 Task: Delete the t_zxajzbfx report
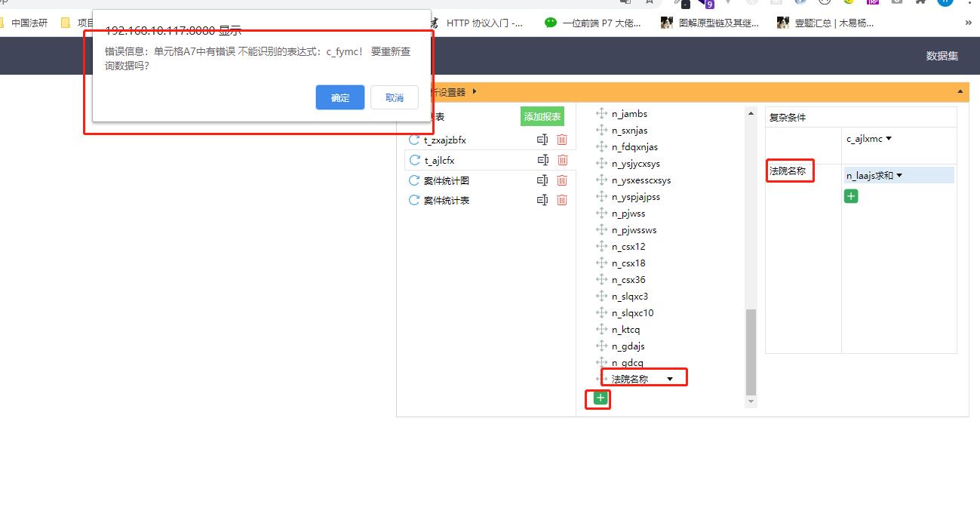pyautogui.click(x=562, y=140)
